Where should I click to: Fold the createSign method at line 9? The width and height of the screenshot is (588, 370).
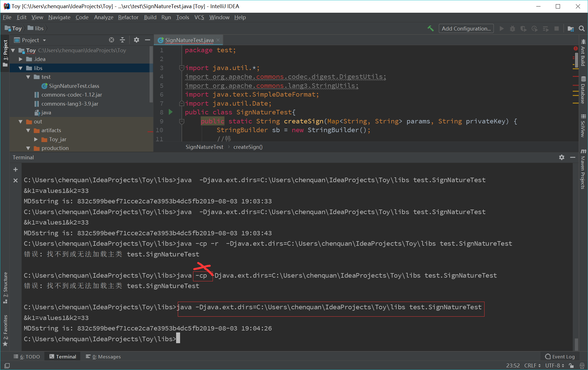[x=181, y=121]
